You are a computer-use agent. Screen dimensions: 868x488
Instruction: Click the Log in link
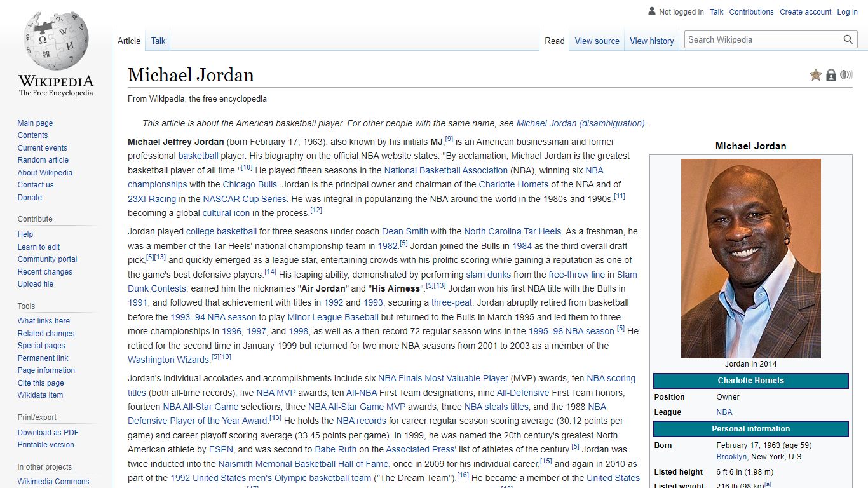click(848, 12)
